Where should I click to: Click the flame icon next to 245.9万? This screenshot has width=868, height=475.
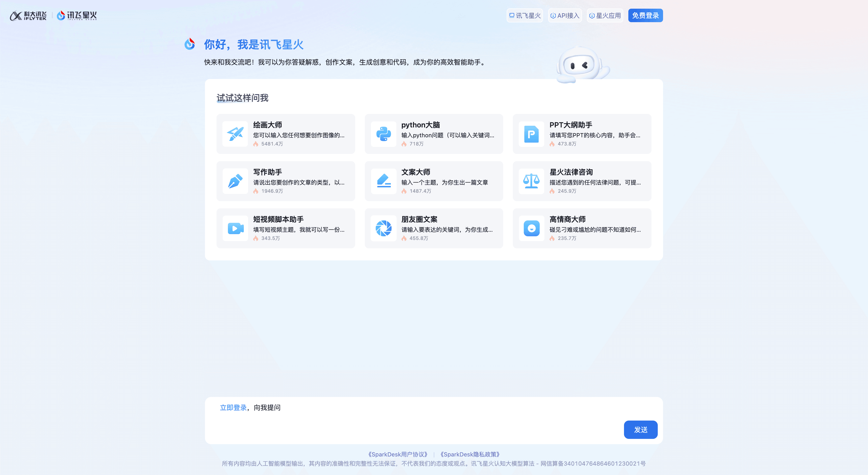pos(552,191)
